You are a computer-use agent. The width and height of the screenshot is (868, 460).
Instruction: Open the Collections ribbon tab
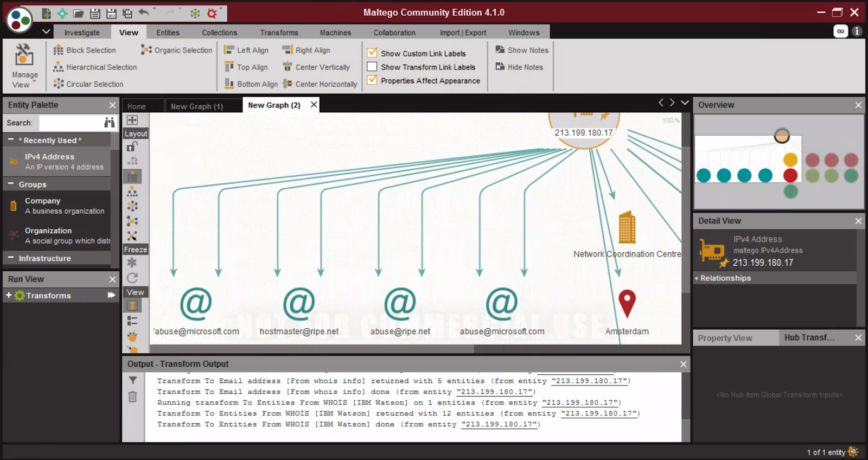tap(220, 33)
